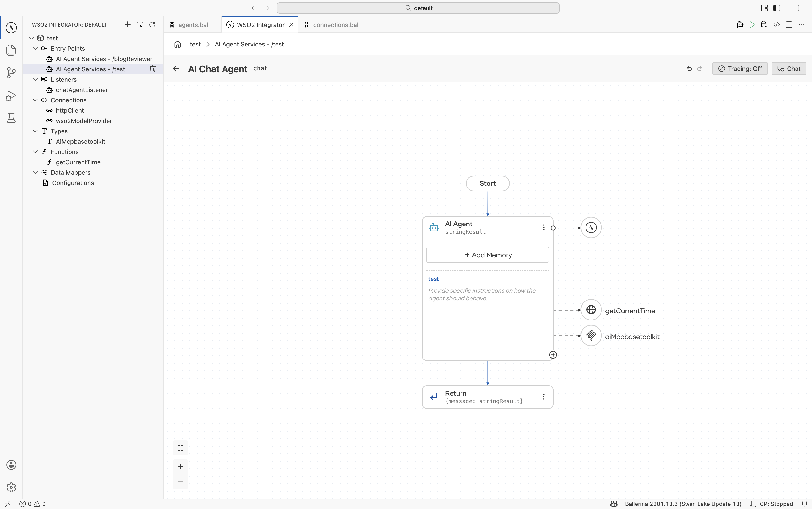The height and width of the screenshot is (509, 812).
Task: Click the model provider circle node
Action: click(x=591, y=228)
